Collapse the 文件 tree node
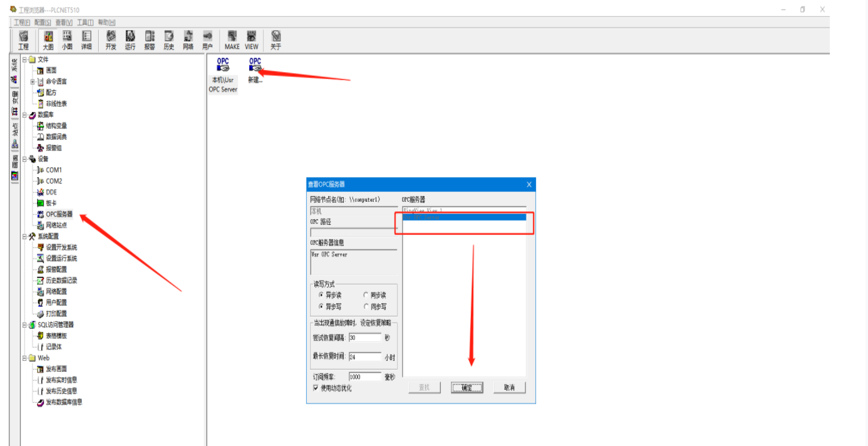Image resolution: width=868 pixels, height=446 pixels. click(24, 60)
